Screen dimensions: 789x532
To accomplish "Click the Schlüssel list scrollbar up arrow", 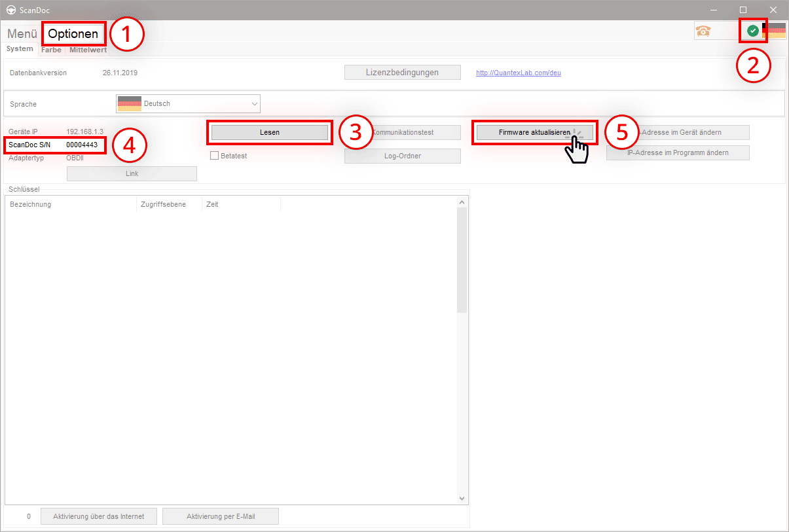I will coord(462,201).
